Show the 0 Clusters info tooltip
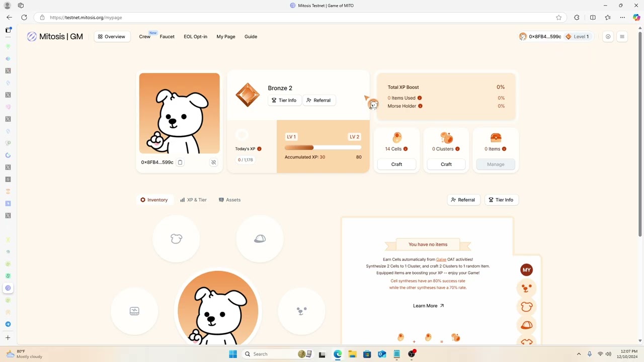 (x=458, y=149)
